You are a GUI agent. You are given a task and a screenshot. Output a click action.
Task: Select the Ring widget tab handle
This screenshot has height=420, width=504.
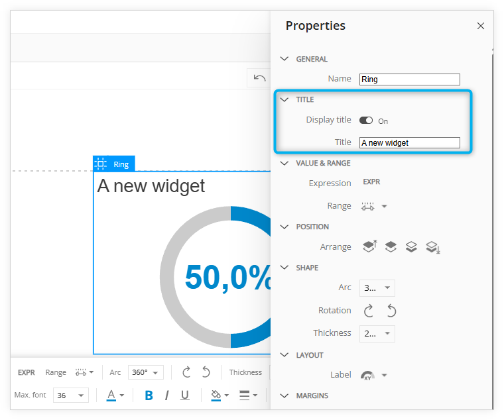[114, 164]
